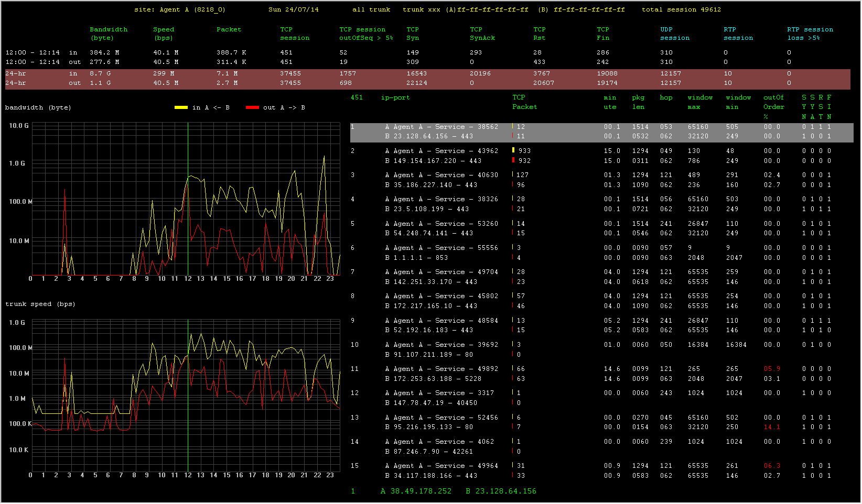Viewport: 862px width, 504px height.
Task: Click the 'window max' column header
Action: [699, 102]
